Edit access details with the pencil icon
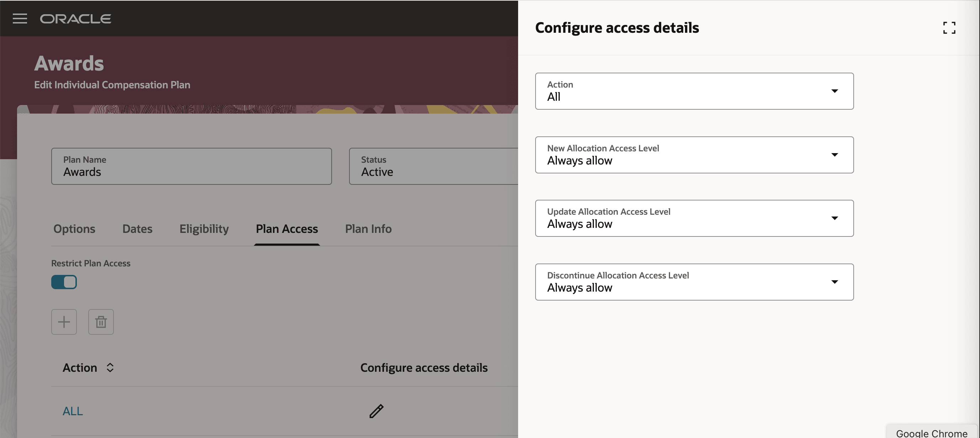This screenshot has height=438, width=980. pos(376,411)
